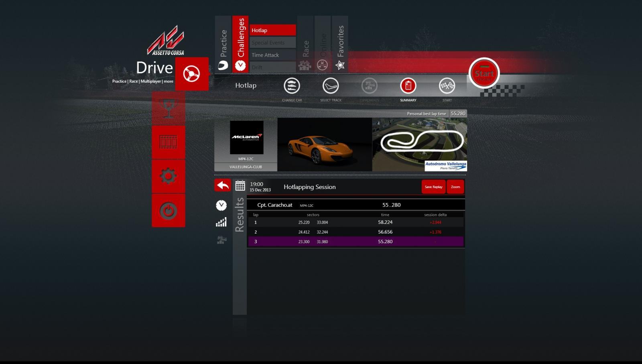Click the Save Replay button
The width and height of the screenshot is (642, 364).
pyautogui.click(x=433, y=187)
